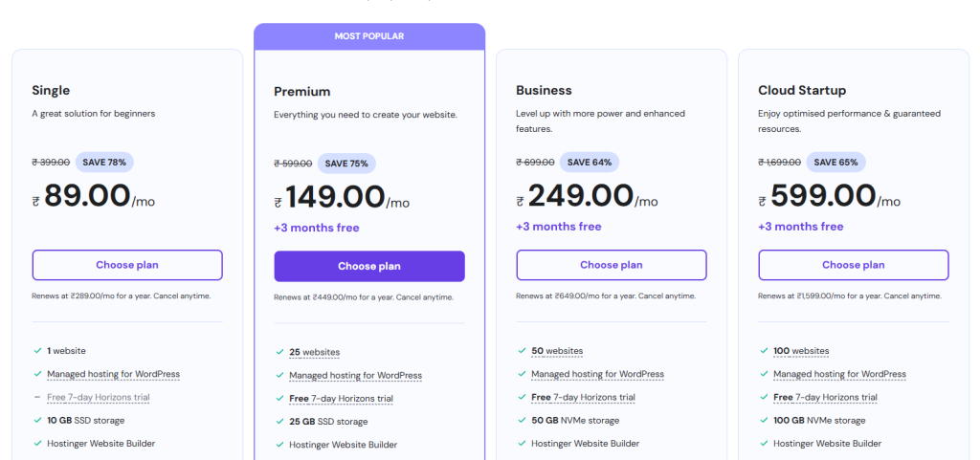
Task: Click checkmark next to Cloud Startup Managed hosting
Action: [764, 374]
